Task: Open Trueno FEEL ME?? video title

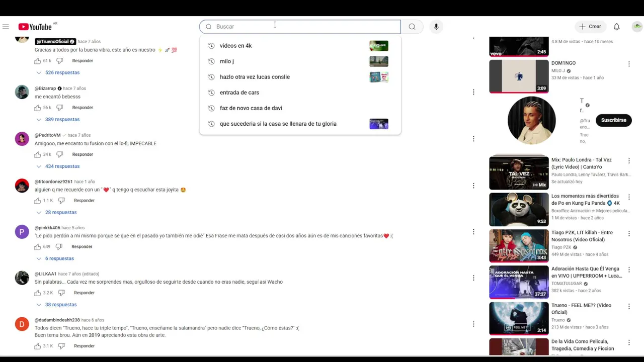Action: [x=581, y=309]
